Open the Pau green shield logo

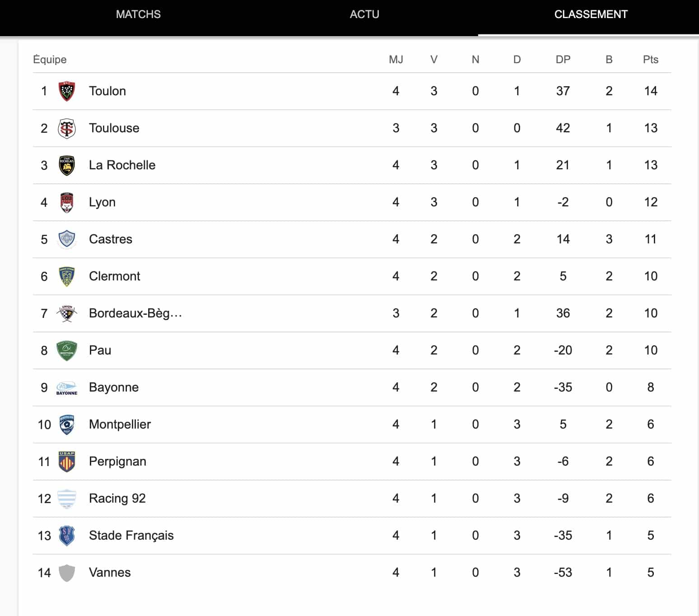(67, 350)
